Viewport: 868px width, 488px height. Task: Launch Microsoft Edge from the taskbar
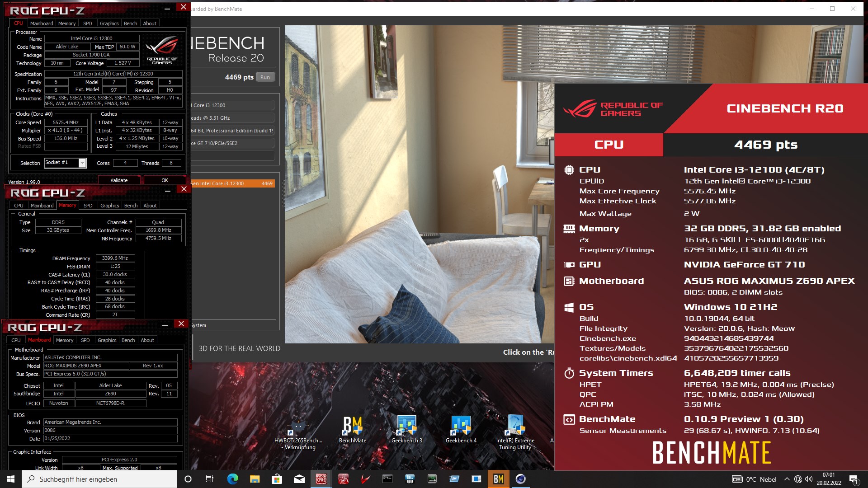coord(232,479)
